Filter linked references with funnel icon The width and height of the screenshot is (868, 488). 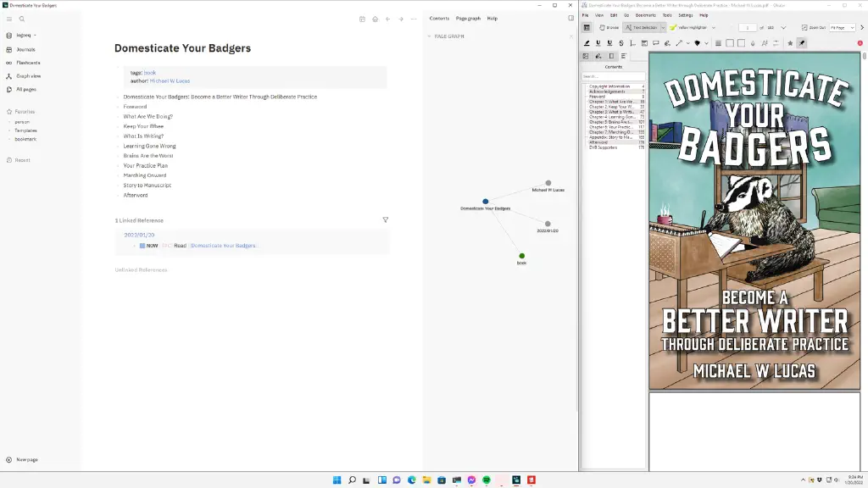[386, 219]
